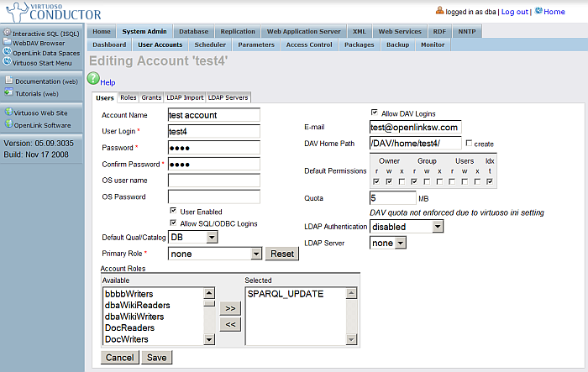Screen dimensions: 588x372
Task: Click Selected roles list scroll-up arrow
Action: point(351,293)
